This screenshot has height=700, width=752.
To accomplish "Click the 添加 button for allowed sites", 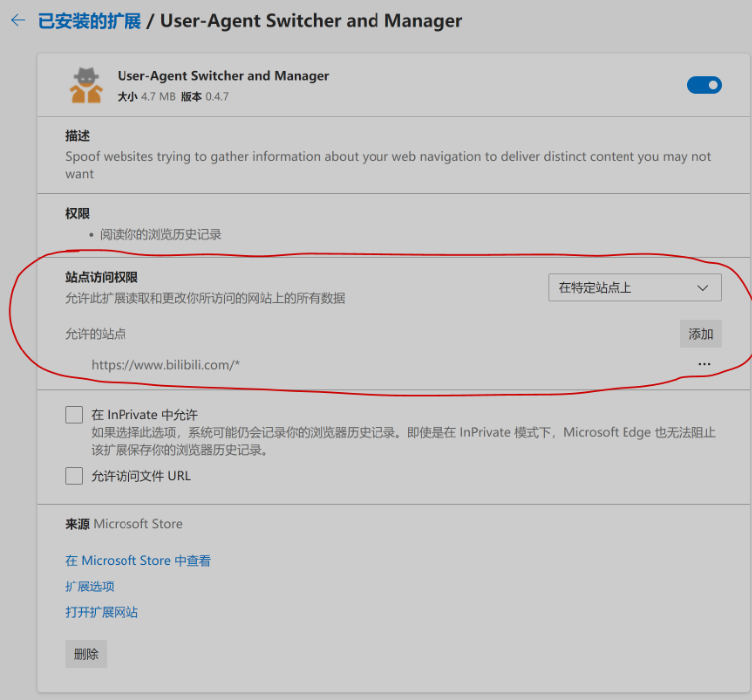I will [x=700, y=334].
